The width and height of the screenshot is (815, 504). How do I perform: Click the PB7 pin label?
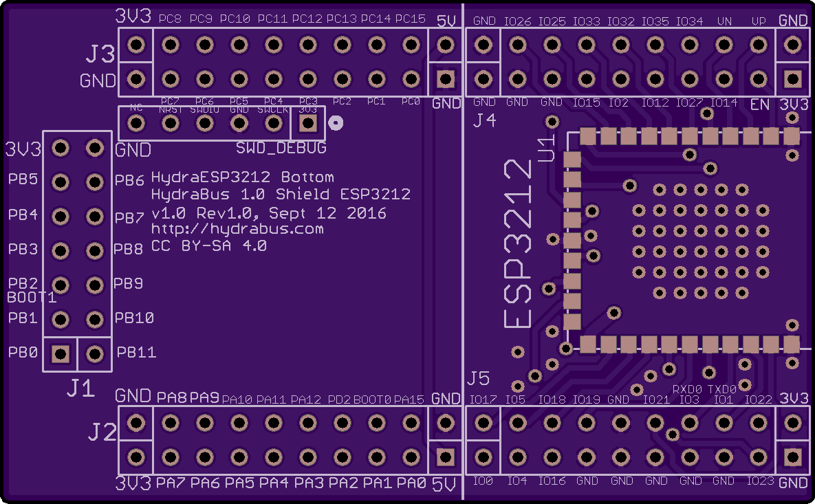[129, 218]
